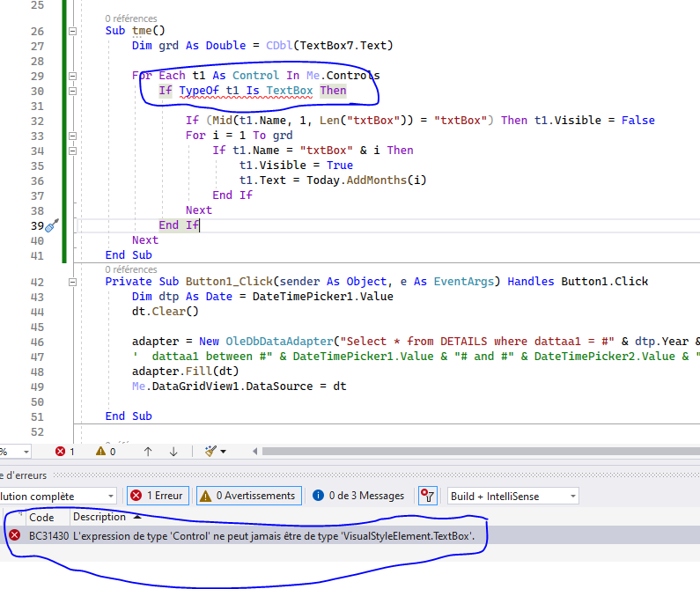Click the clear filter funnel icon in error list

coord(427,496)
